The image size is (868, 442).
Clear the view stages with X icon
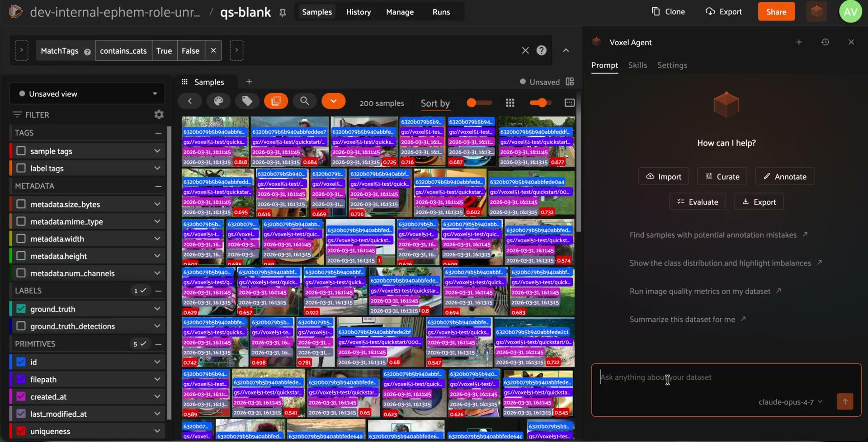(525, 51)
